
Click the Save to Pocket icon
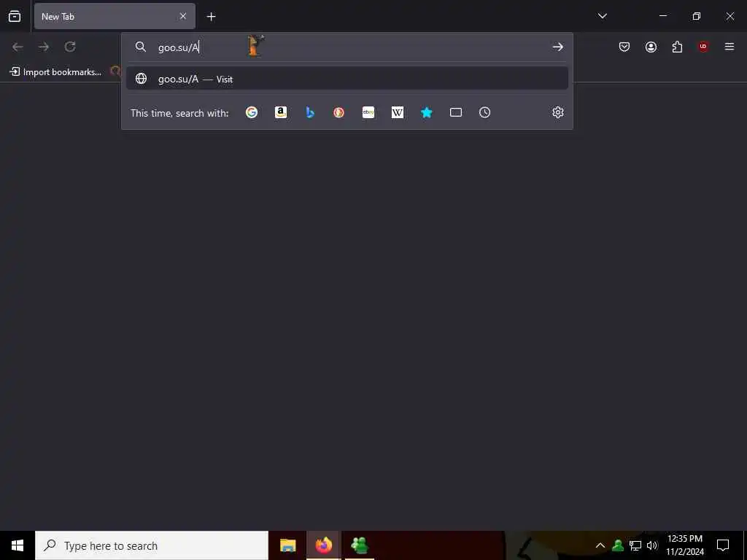(624, 47)
